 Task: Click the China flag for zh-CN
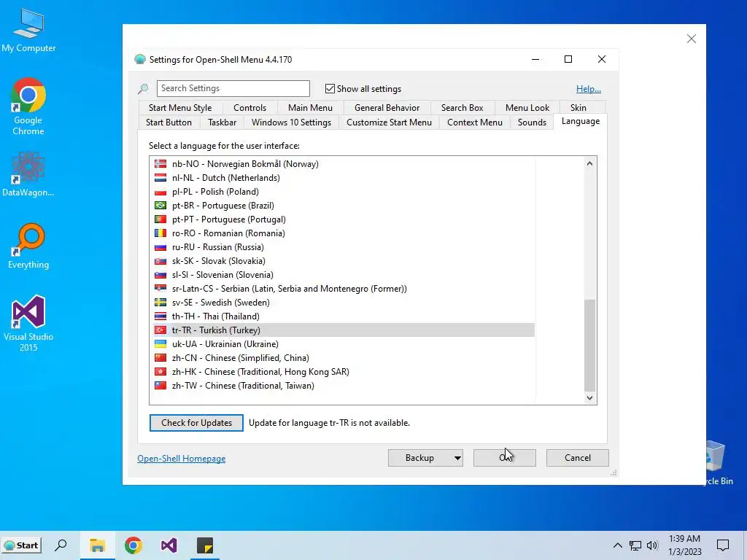click(160, 357)
